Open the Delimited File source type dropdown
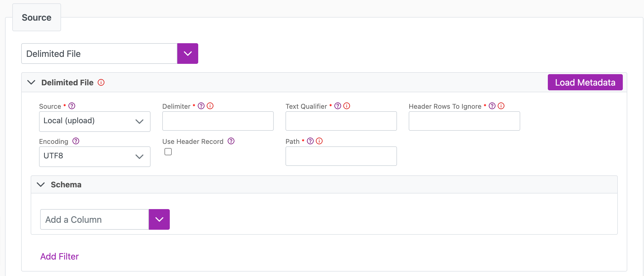 pos(188,54)
